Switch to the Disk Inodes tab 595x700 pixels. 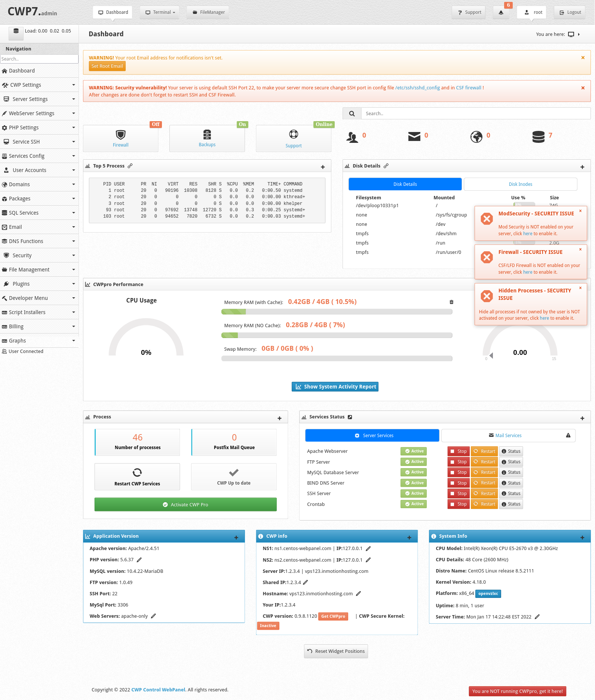point(520,184)
